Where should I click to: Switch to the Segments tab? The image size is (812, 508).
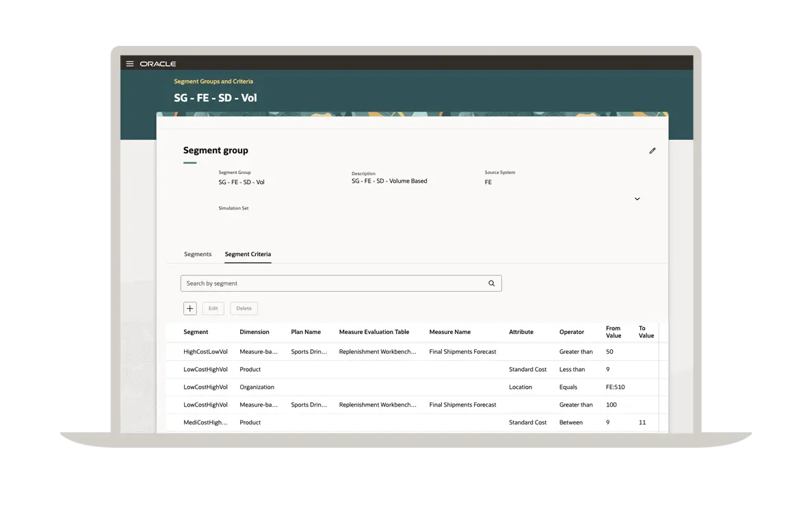tap(198, 255)
